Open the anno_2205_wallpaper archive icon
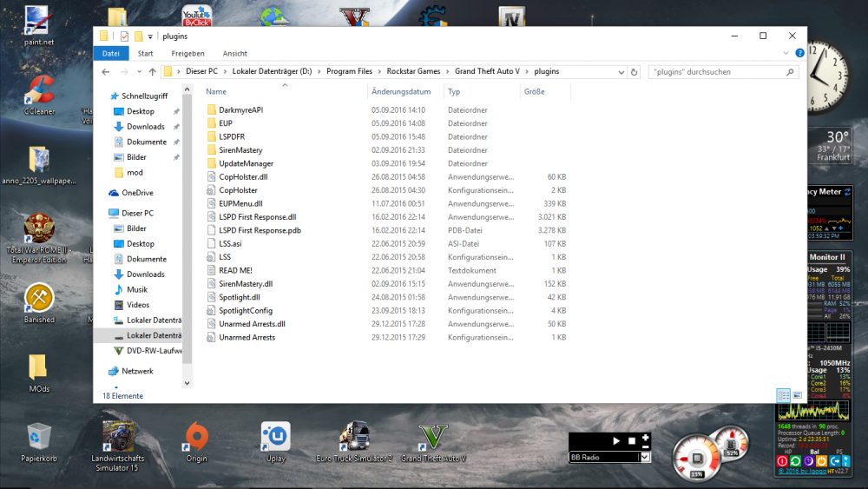Screen dimensions: 868x489 [39, 165]
